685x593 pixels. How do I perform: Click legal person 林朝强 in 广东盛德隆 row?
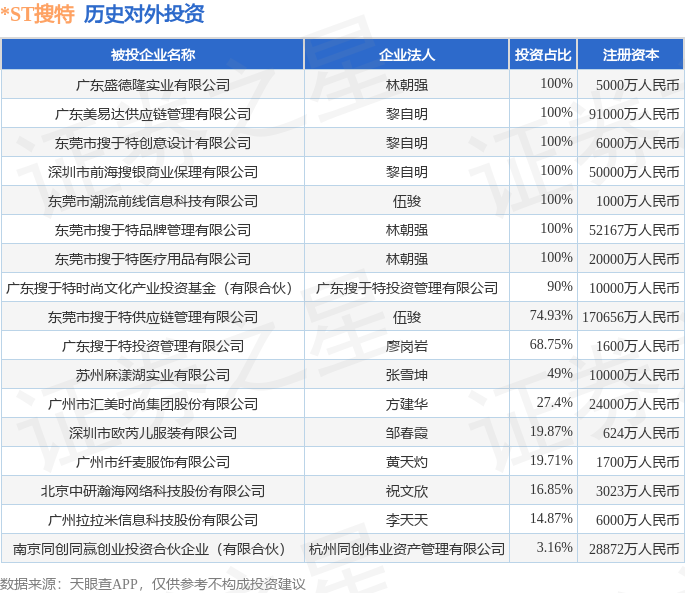[407, 85]
